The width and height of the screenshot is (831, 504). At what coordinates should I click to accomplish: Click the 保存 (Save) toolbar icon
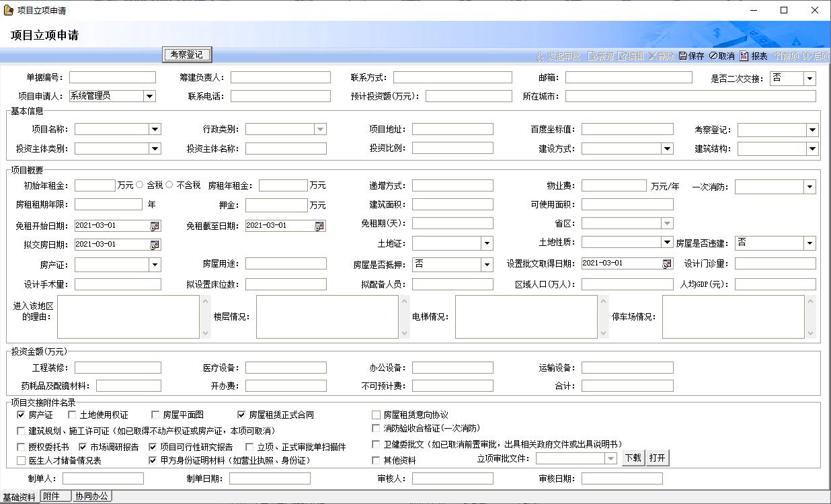[x=691, y=56]
